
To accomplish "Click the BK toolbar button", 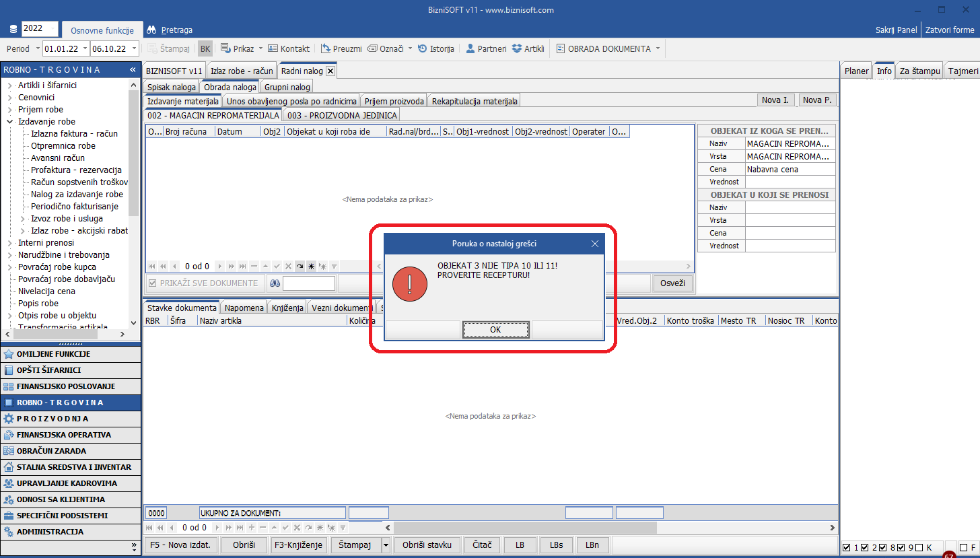I will click(205, 49).
